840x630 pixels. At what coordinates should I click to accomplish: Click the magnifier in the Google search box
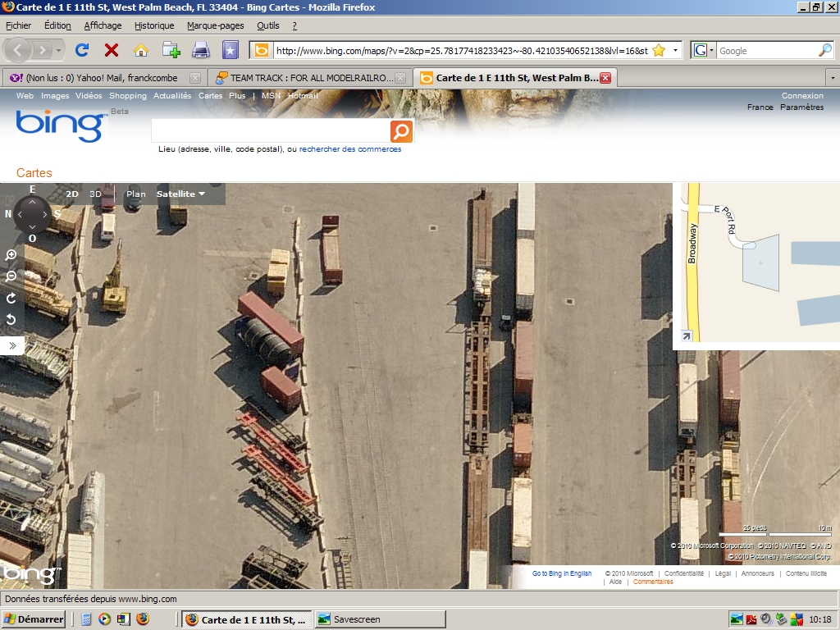825,50
